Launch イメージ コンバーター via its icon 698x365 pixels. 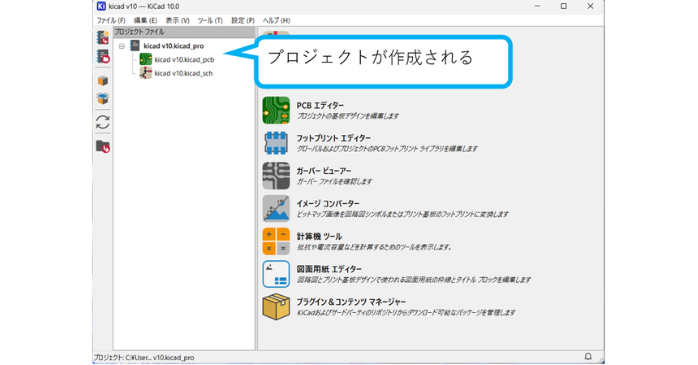(x=276, y=208)
